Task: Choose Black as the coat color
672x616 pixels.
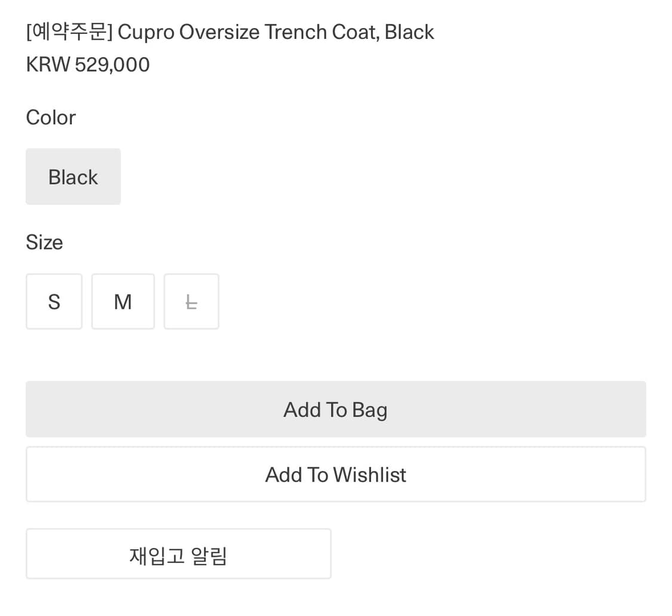Action: (73, 177)
